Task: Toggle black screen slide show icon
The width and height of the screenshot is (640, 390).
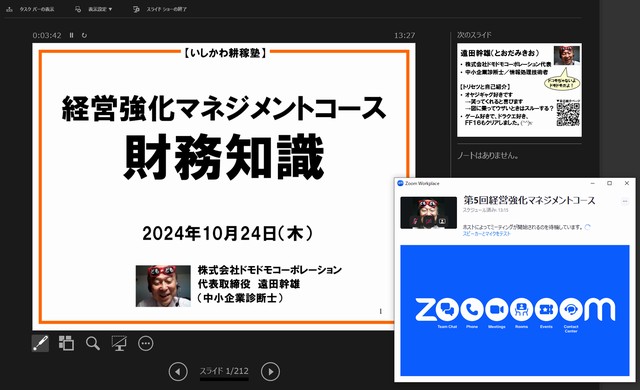Action: 119,343
